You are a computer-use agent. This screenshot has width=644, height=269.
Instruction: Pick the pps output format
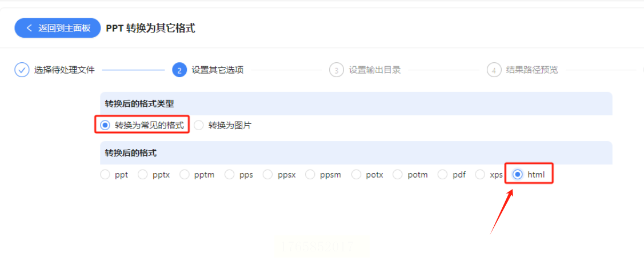[230, 175]
